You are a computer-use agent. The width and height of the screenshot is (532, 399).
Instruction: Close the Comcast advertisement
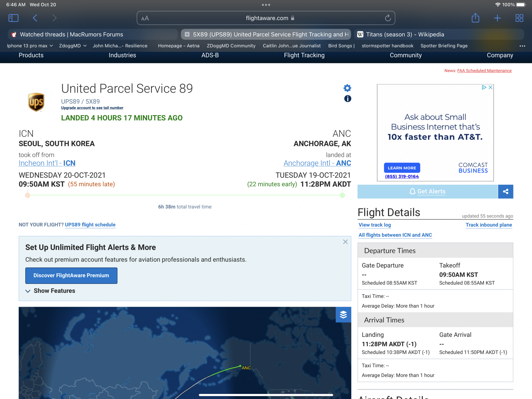(491, 87)
